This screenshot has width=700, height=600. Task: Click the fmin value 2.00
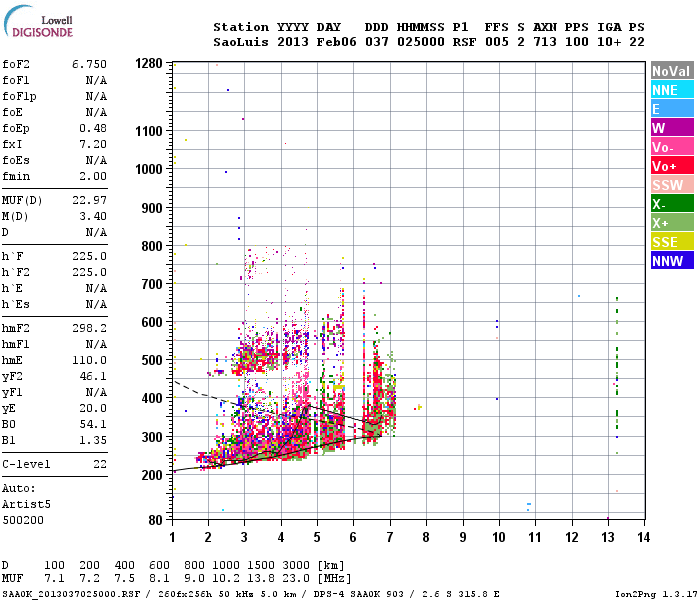click(93, 176)
